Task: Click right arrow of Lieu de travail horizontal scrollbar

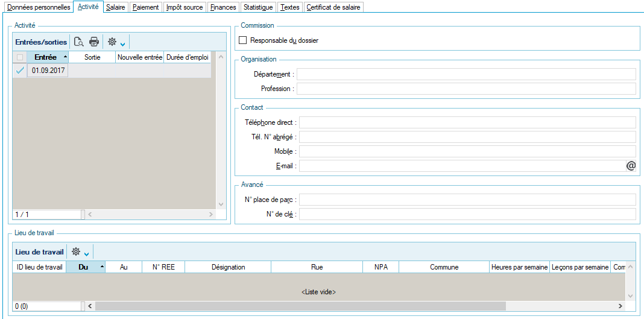Action: [x=620, y=306]
